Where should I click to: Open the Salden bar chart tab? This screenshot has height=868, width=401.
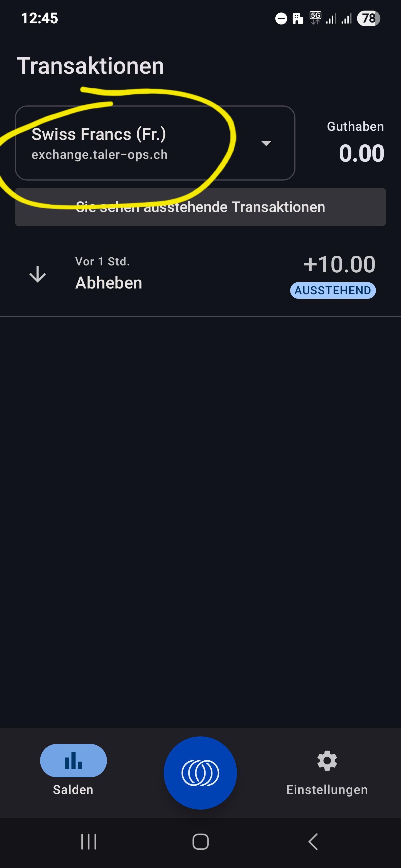73,761
